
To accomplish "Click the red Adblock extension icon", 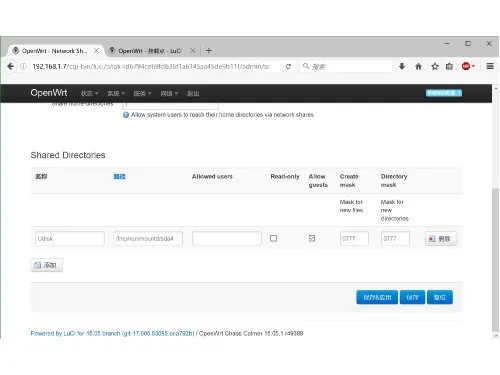I will 466,66.
